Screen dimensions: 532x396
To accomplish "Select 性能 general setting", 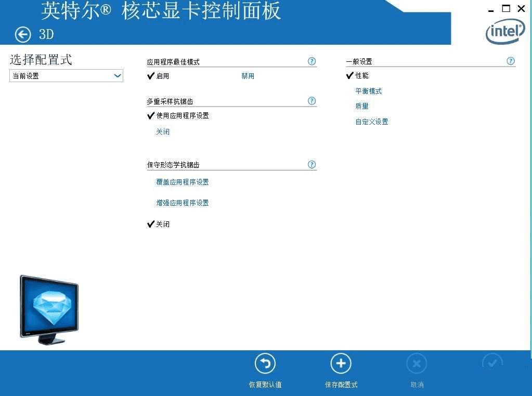I will [x=361, y=75].
